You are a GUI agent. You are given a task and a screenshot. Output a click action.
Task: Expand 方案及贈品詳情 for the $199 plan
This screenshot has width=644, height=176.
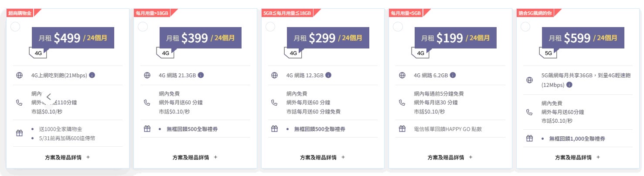coord(450,157)
